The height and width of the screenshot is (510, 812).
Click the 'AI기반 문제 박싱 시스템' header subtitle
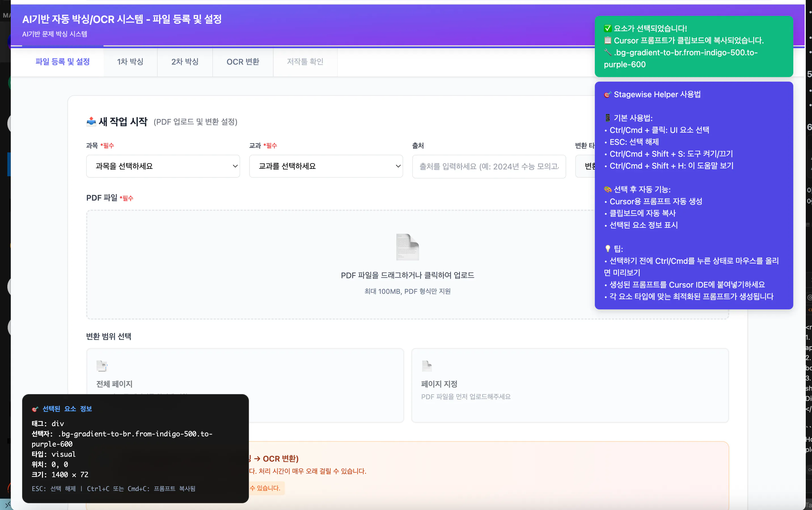coord(55,34)
